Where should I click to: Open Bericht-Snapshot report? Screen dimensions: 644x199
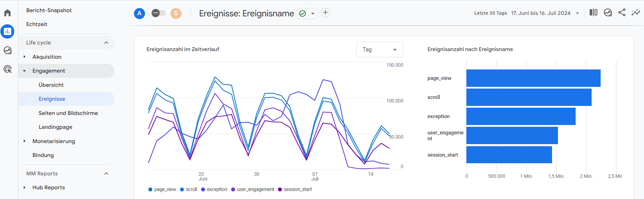point(49,10)
